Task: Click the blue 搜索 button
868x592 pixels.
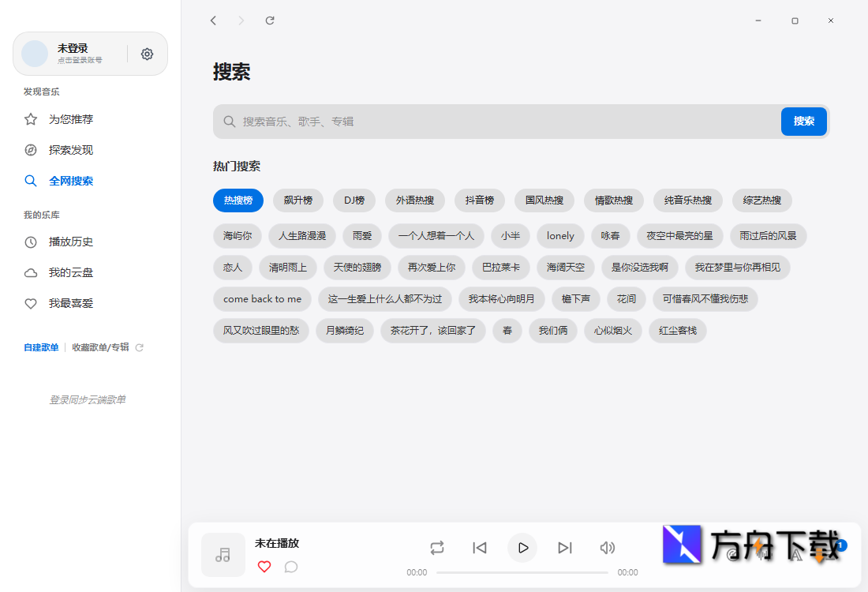Action: coord(803,122)
